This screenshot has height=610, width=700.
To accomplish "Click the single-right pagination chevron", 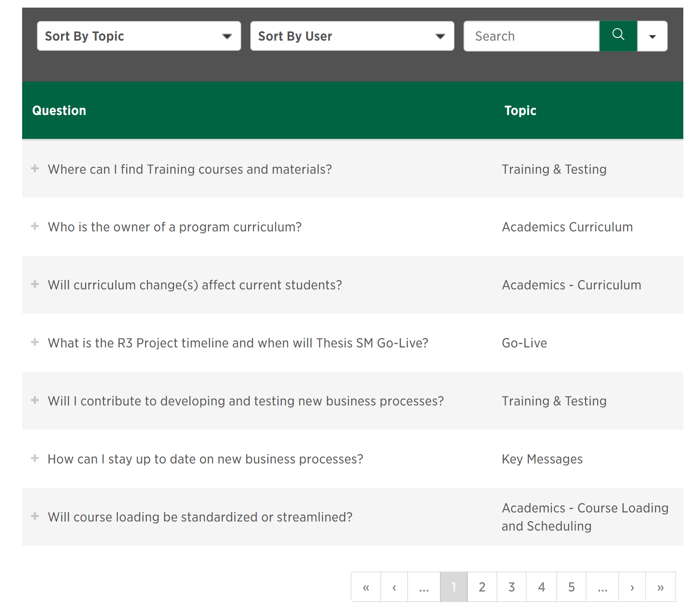I will coord(633,587).
